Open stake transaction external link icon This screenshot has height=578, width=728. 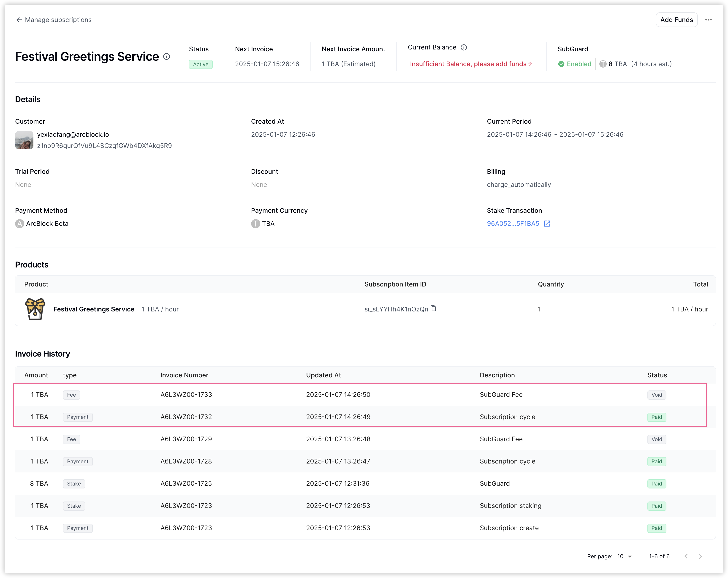[547, 224]
